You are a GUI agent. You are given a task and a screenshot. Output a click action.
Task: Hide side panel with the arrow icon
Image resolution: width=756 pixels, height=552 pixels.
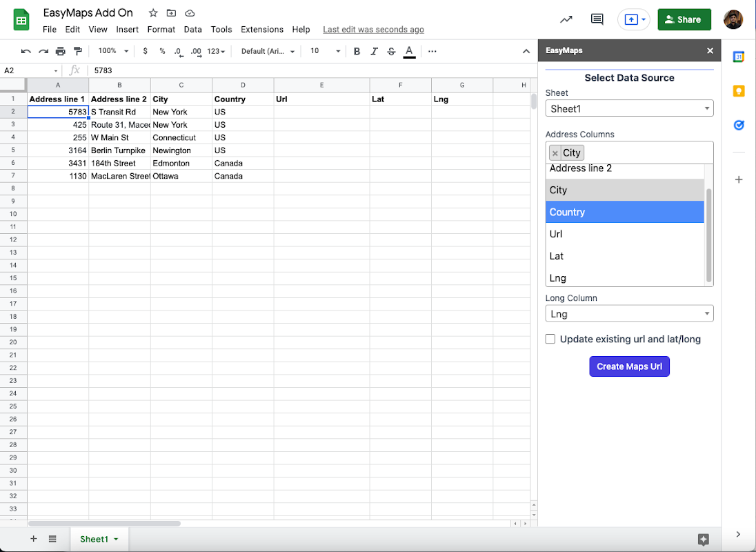coord(738,533)
